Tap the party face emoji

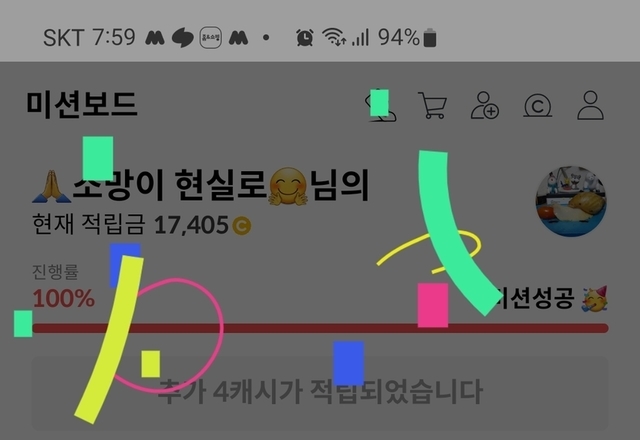coord(595,299)
